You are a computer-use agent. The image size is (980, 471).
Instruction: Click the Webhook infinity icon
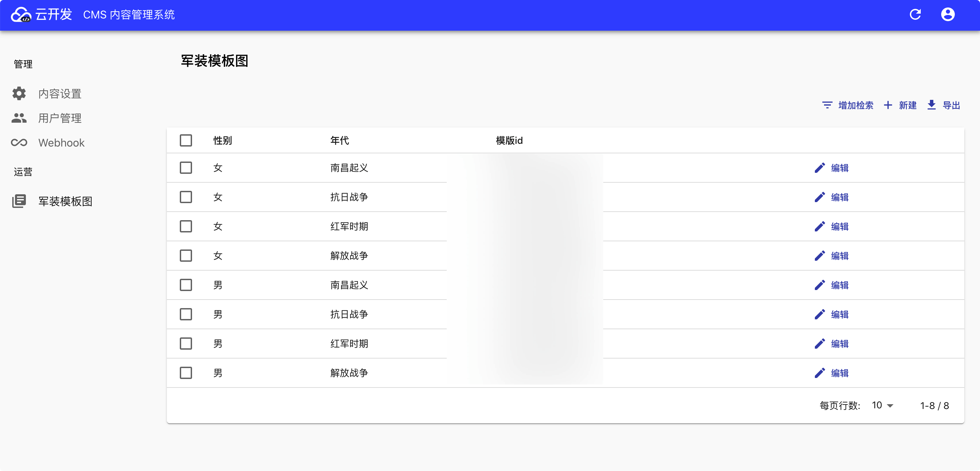pyautogui.click(x=19, y=142)
